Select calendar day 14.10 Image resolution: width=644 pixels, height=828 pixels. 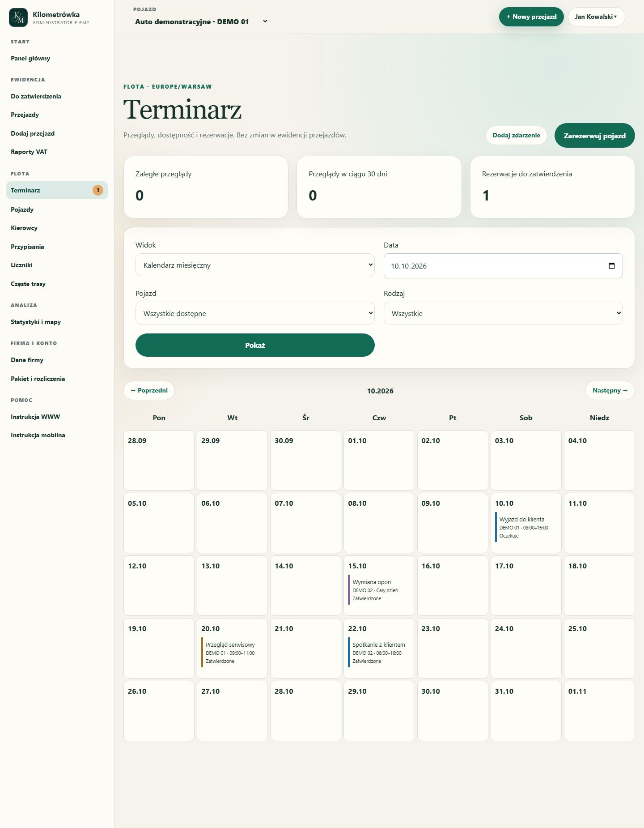point(306,585)
